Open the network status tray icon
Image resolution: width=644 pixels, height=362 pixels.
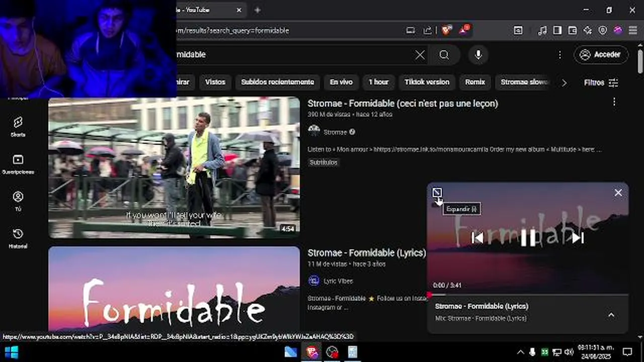(x=557, y=352)
